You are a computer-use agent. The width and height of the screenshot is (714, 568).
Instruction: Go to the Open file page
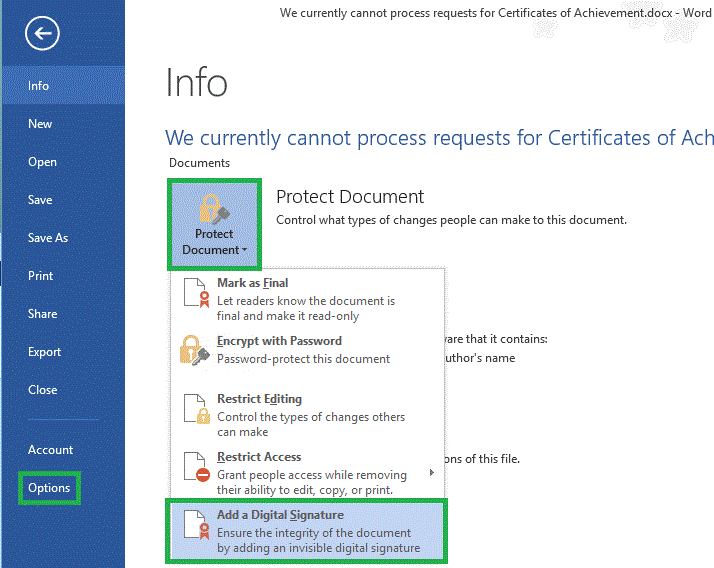(x=42, y=162)
